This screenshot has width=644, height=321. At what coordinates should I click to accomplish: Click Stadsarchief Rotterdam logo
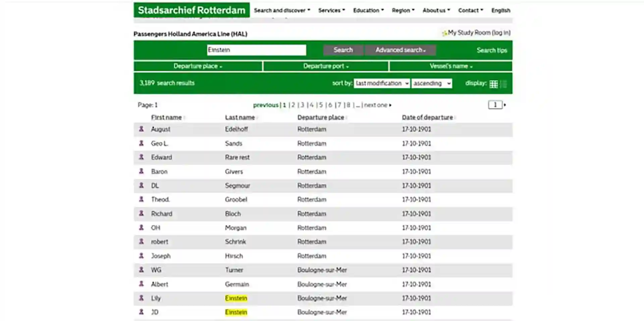192,10
